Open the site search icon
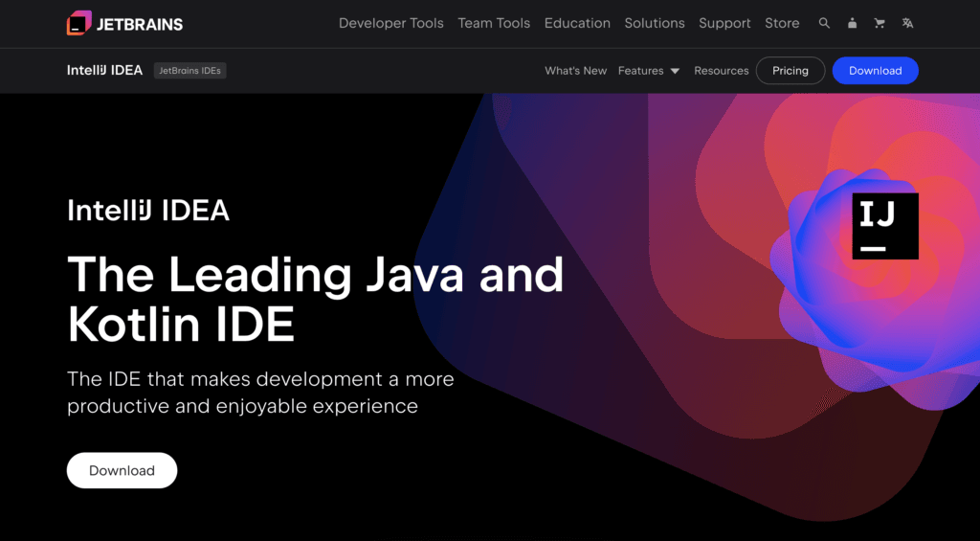Image resolution: width=980 pixels, height=541 pixels. (824, 23)
